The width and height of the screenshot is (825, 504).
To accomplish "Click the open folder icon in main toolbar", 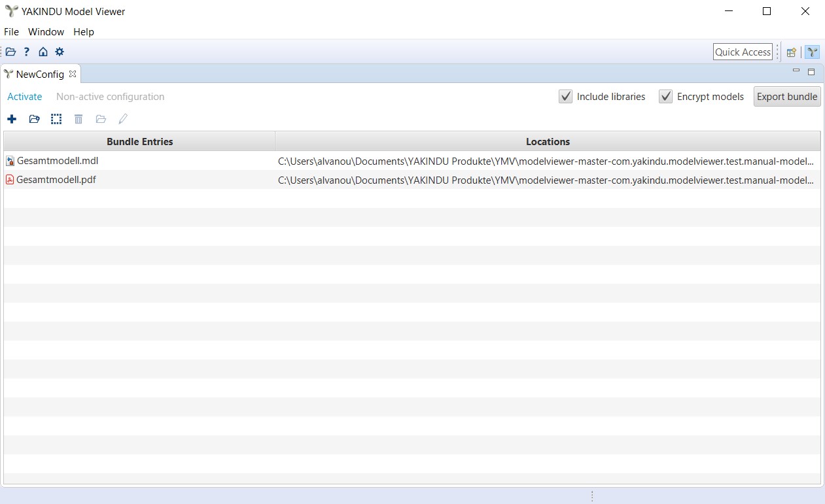I will (10, 52).
